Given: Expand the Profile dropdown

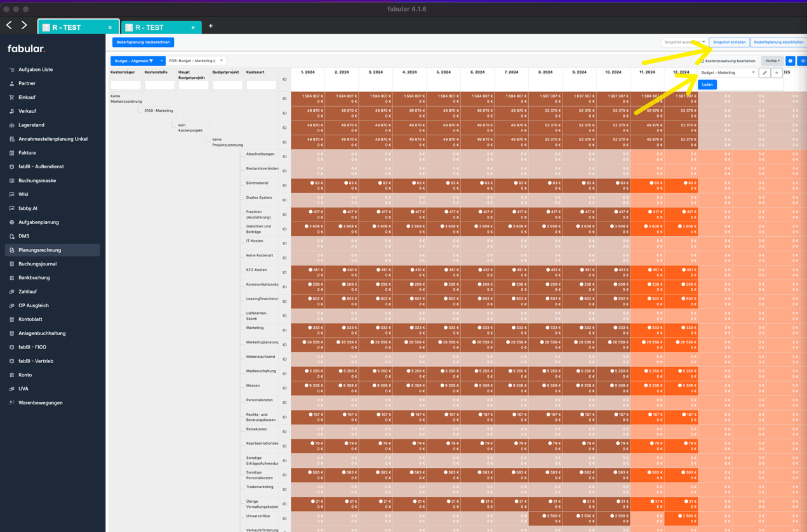Looking at the screenshot, I should [772, 61].
